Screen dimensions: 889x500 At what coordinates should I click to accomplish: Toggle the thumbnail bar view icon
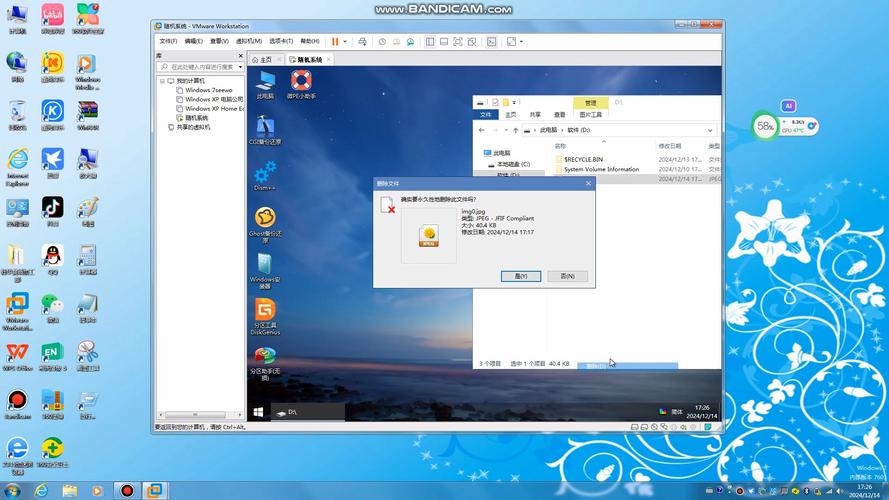tap(444, 41)
